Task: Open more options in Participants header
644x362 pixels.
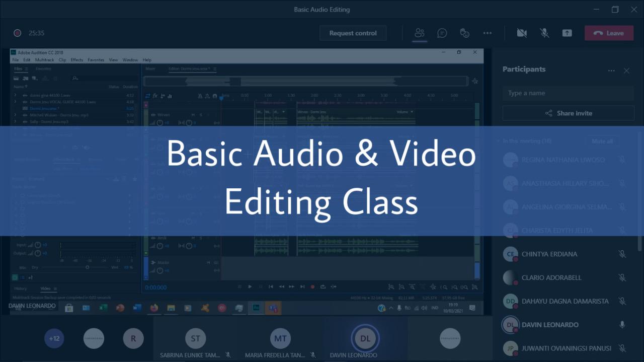Action: point(611,71)
